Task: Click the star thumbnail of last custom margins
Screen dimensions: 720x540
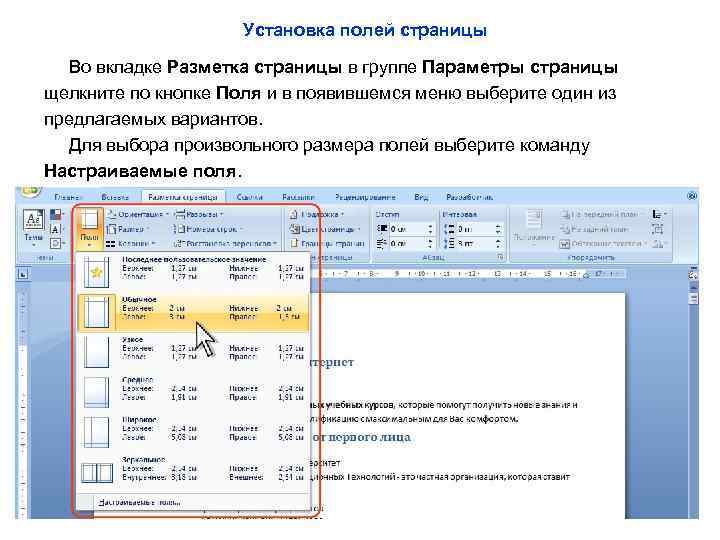Action: pyautogui.click(x=96, y=272)
